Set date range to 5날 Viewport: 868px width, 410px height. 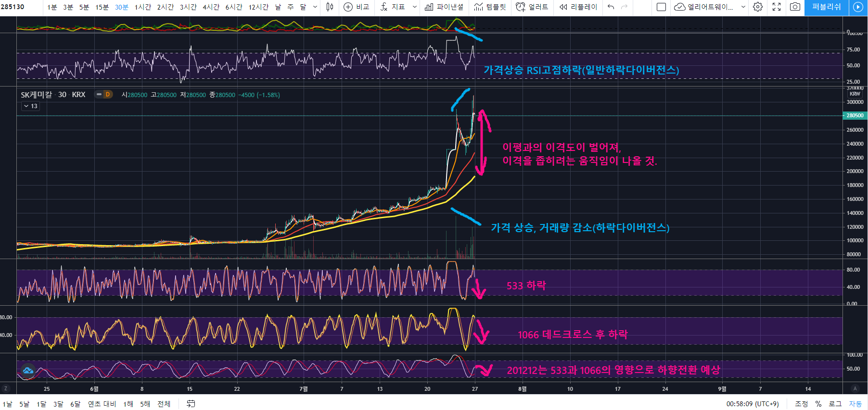tap(24, 404)
